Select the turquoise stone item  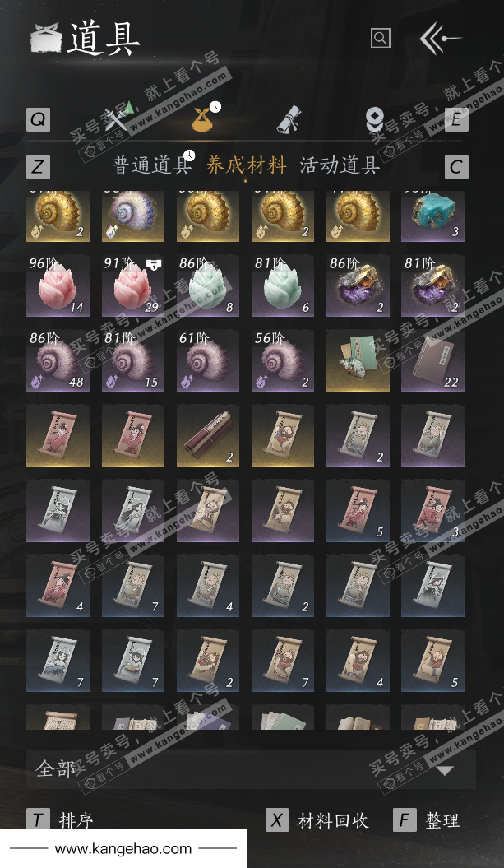(432, 216)
